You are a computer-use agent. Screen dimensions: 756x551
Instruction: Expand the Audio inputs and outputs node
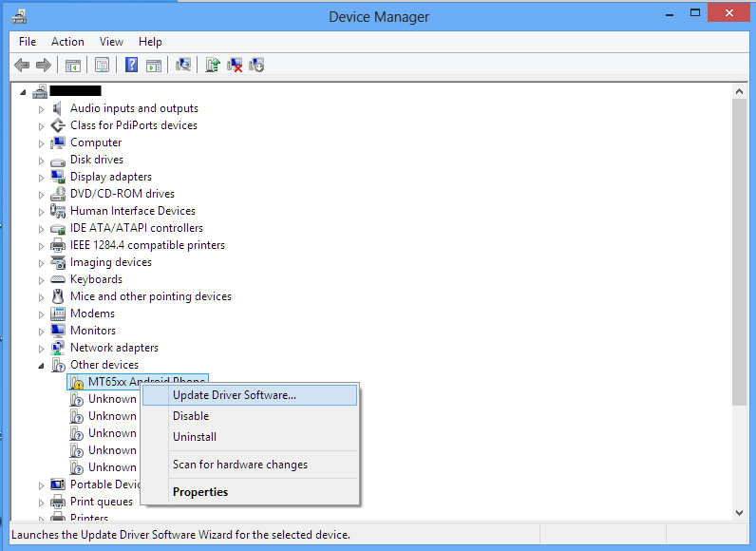pos(41,109)
